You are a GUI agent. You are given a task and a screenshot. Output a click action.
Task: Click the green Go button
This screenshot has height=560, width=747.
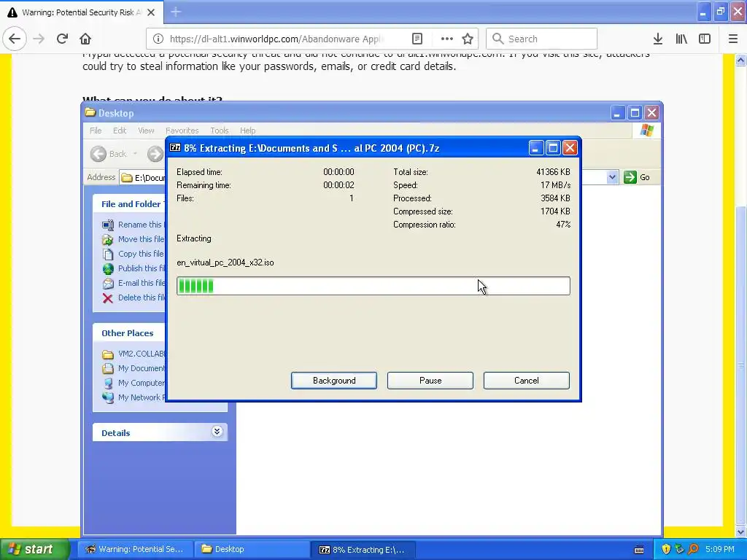[x=637, y=177]
